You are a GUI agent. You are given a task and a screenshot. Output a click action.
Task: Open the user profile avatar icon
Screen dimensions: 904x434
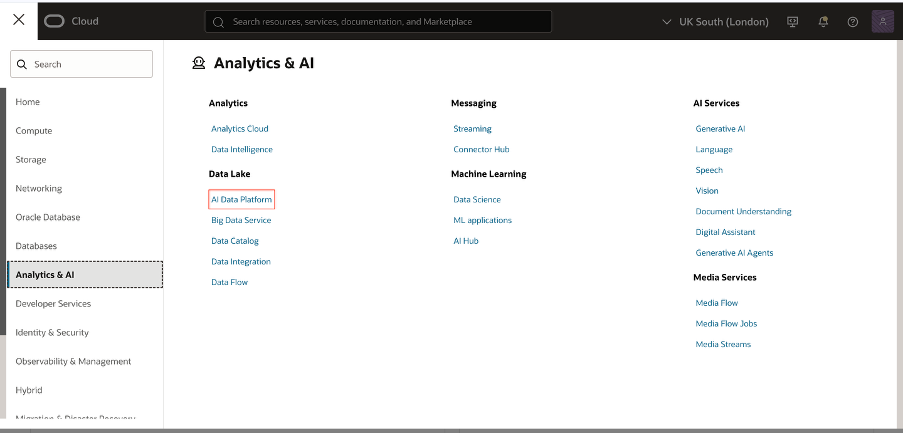point(883,21)
